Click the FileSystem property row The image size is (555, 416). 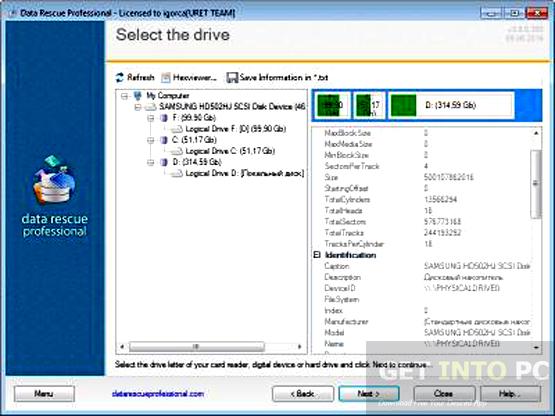(x=421, y=299)
